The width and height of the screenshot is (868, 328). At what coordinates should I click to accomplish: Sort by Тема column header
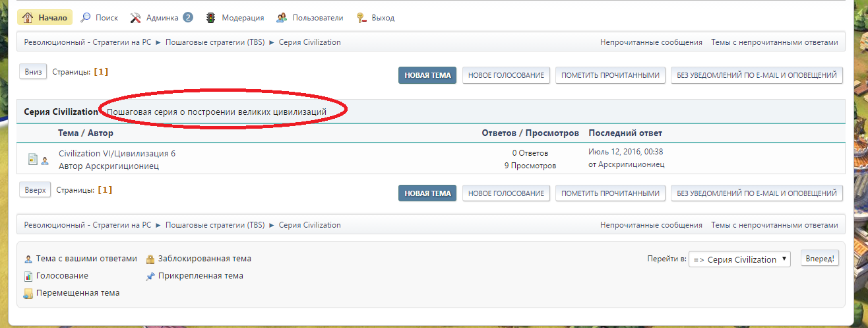[69, 133]
